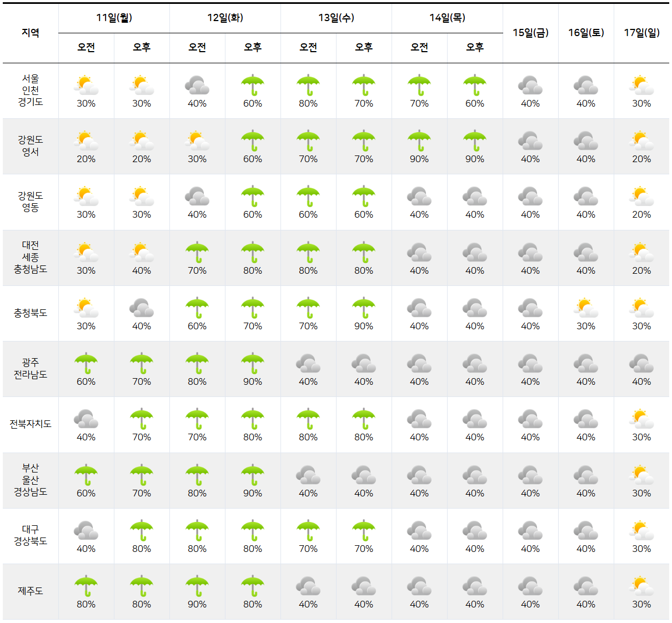Image resolution: width=672 pixels, height=623 pixels.
Task: Click the 오전 subheader under 11일(월)
Action: 86,48
